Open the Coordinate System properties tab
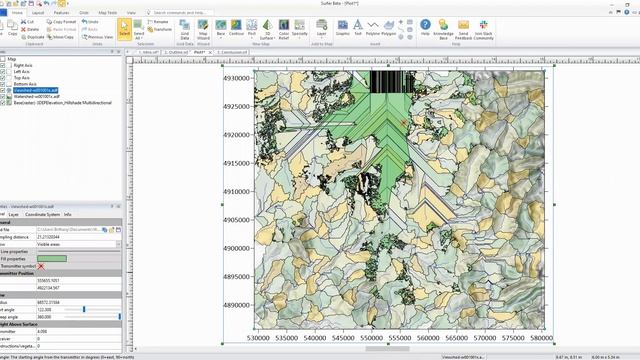The height and width of the screenshot is (360, 640). click(42, 214)
